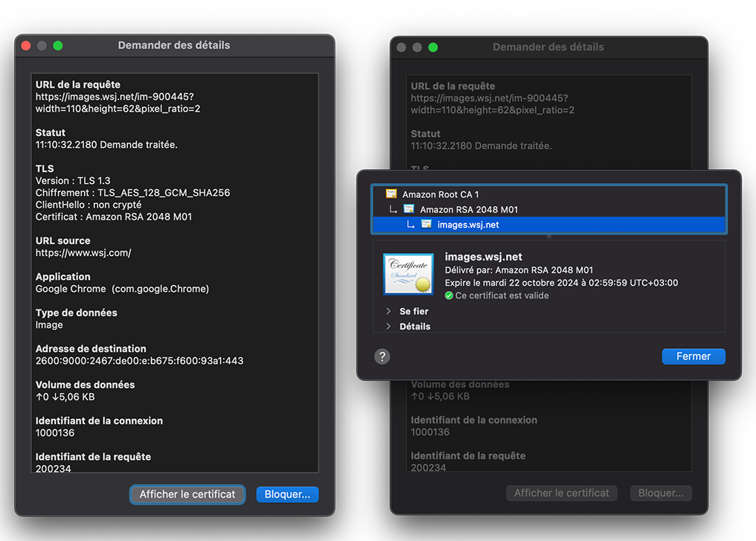Screen dimensions: 756x541
Task: Click 'Délivré par: Amazon RSA 2048 M01' text
Action: [x=519, y=270]
